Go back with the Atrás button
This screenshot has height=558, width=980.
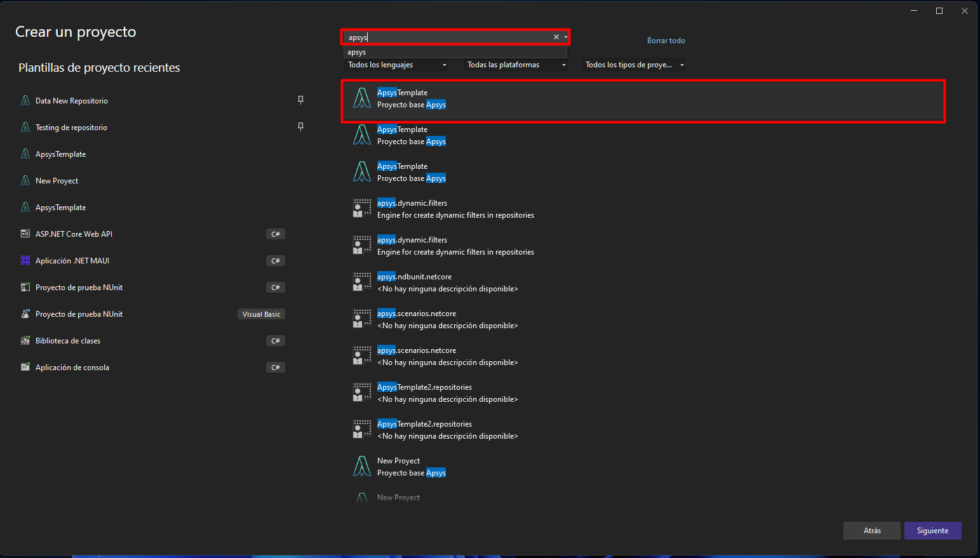pyautogui.click(x=871, y=531)
